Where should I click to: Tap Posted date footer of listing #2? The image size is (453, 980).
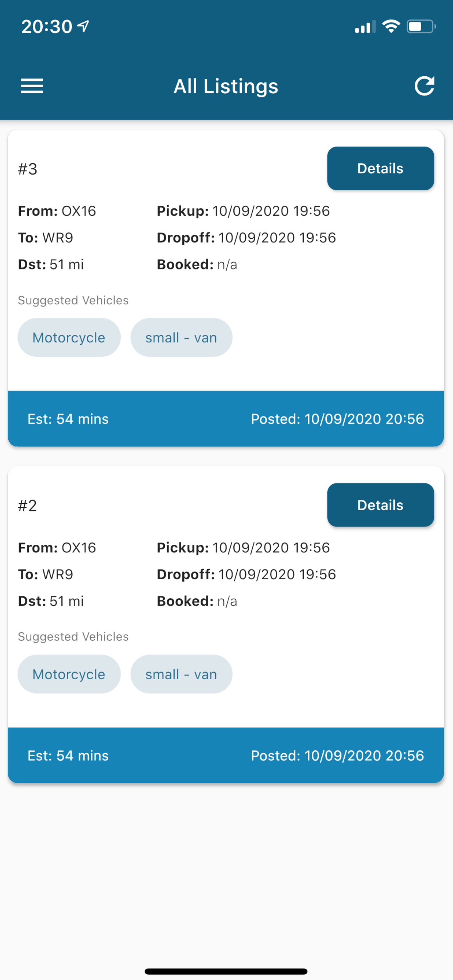(x=337, y=755)
